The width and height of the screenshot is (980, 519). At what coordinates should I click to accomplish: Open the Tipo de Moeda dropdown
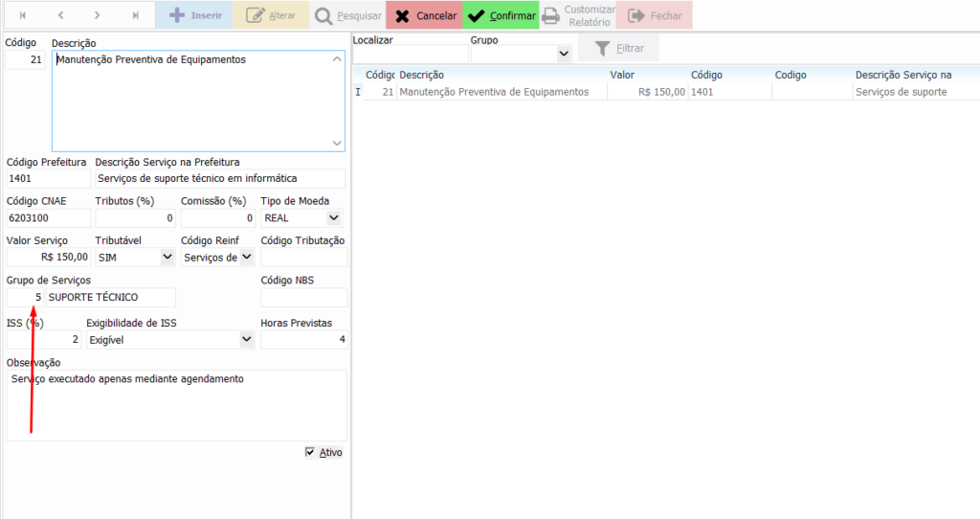(x=332, y=218)
